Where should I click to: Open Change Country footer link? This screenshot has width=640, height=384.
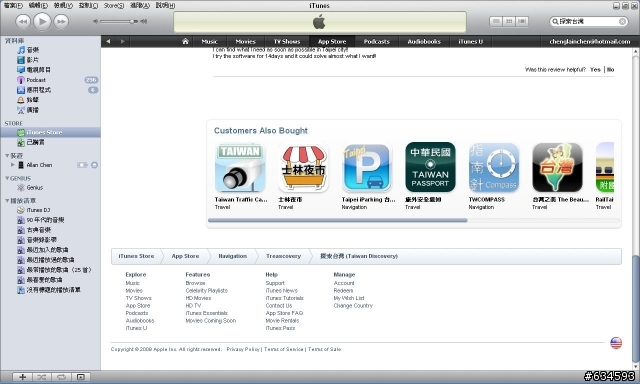coord(353,306)
